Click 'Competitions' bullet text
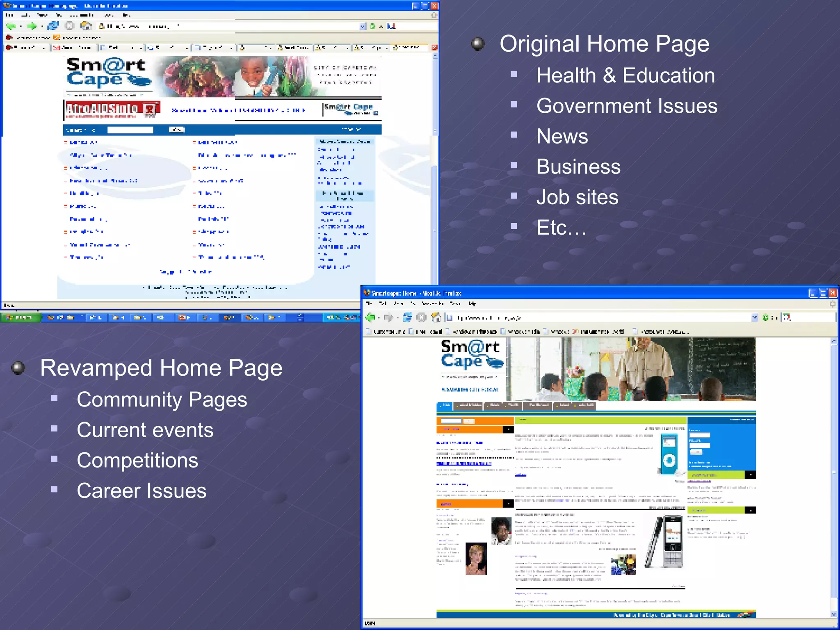This screenshot has height=630, width=840. pyautogui.click(x=137, y=461)
